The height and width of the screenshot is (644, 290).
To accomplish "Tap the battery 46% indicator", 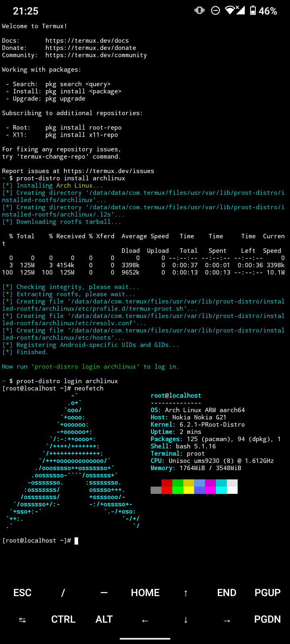I will pos(263,11).
